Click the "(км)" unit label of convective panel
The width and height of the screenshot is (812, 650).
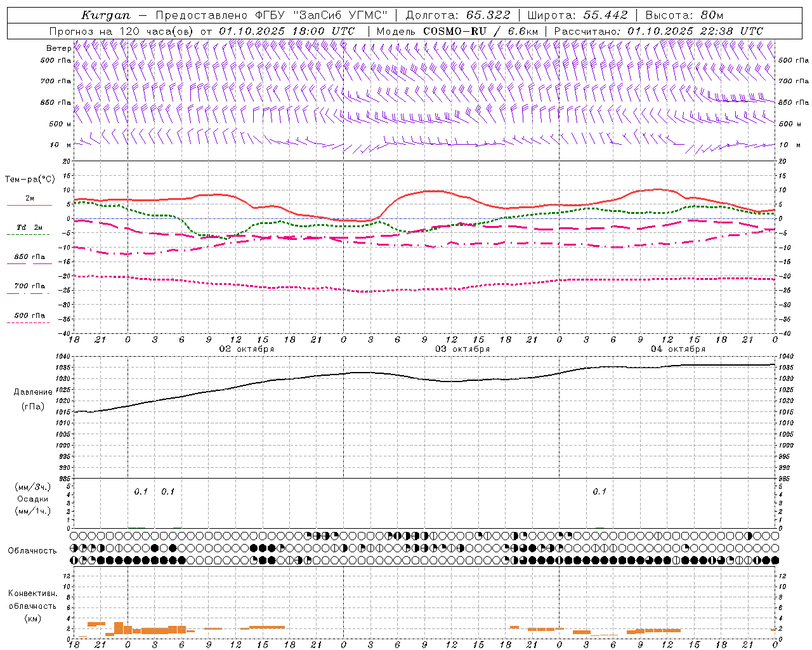click(x=33, y=618)
